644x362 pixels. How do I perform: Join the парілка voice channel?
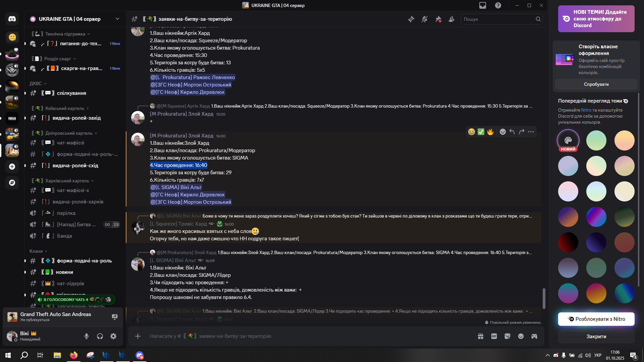pyautogui.click(x=74, y=213)
